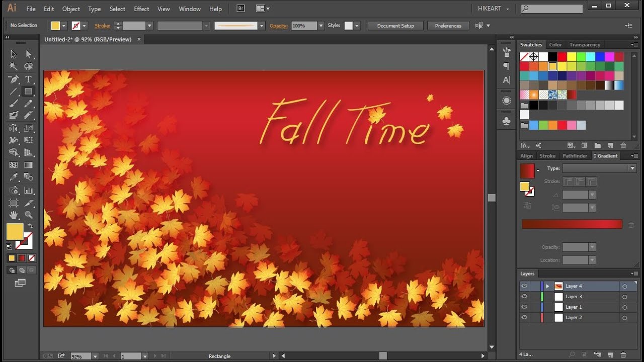Switch to the Pathfinder tab

click(575, 156)
